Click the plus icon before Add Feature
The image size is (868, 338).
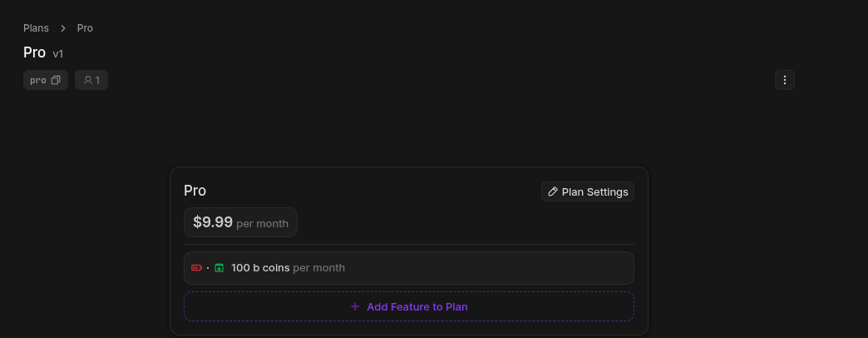[x=355, y=306]
